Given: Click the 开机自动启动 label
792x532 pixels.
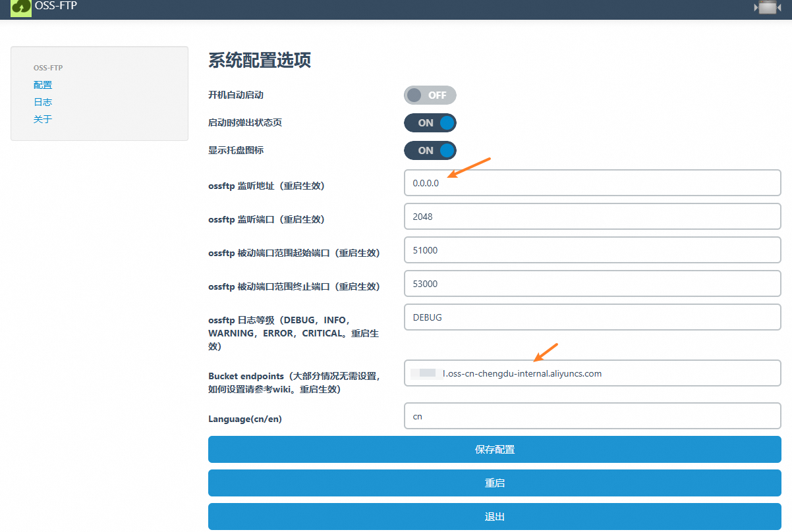Looking at the screenshot, I should (236, 95).
